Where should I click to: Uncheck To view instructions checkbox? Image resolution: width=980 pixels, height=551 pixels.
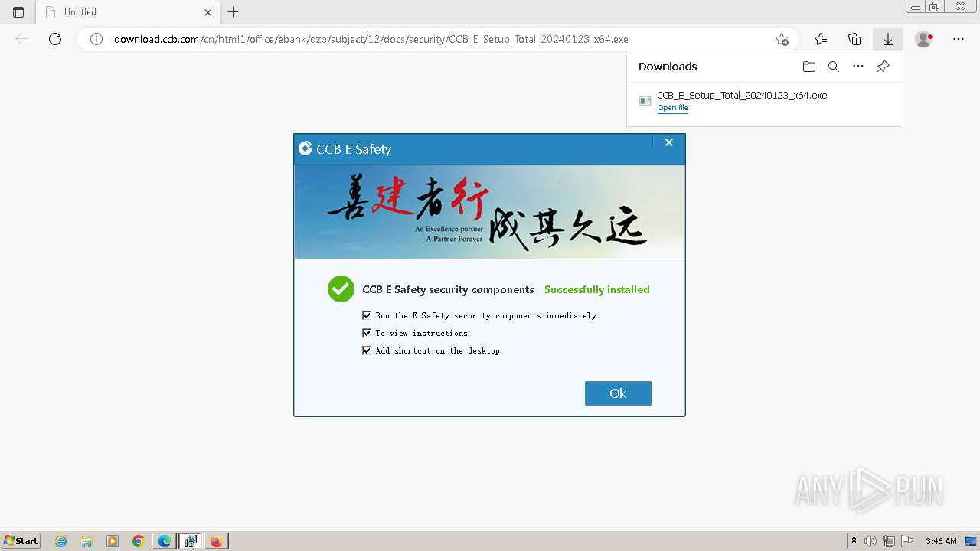[367, 333]
